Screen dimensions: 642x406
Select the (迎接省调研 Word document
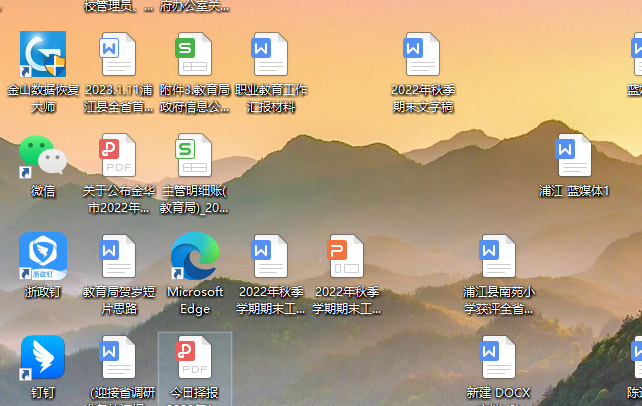click(x=118, y=359)
